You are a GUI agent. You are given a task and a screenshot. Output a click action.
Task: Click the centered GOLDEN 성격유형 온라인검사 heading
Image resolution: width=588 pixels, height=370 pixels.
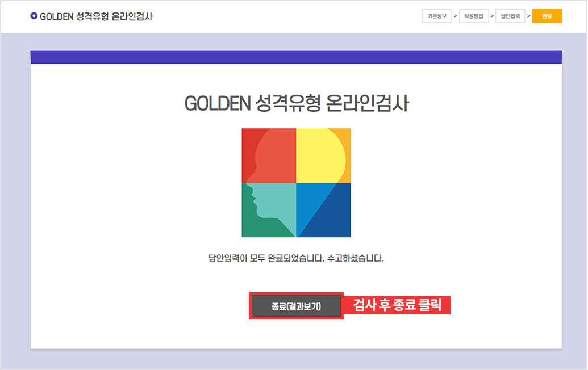[x=296, y=103]
